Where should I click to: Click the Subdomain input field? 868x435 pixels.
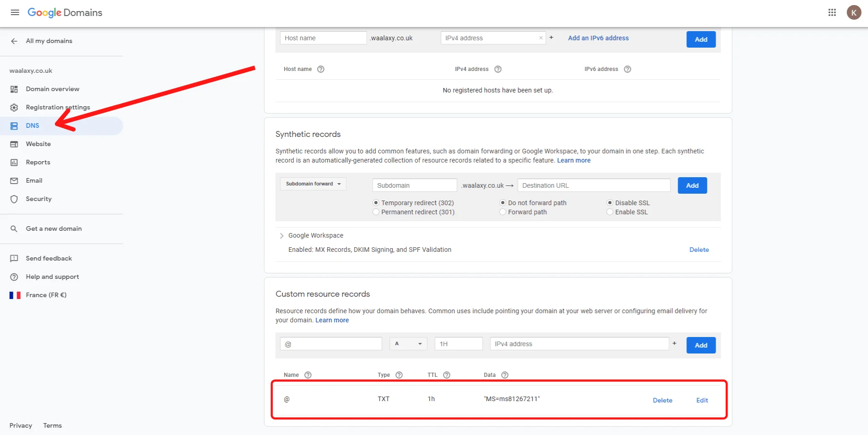(x=415, y=185)
